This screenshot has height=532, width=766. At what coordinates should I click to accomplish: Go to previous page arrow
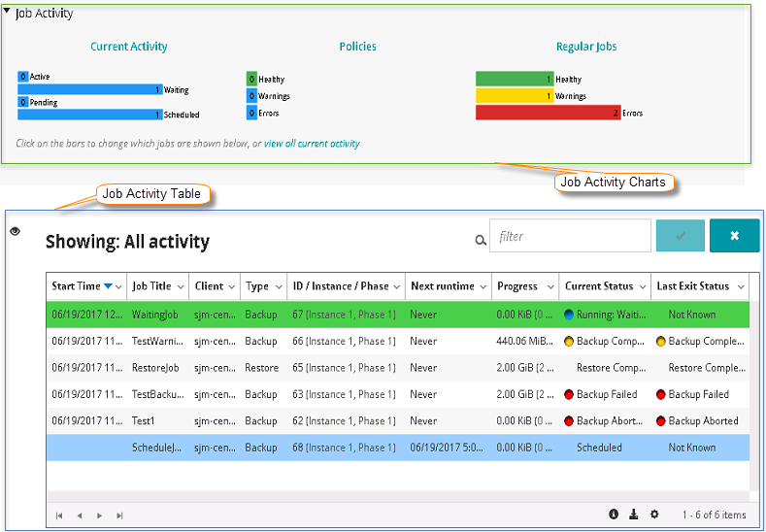(x=80, y=515)
